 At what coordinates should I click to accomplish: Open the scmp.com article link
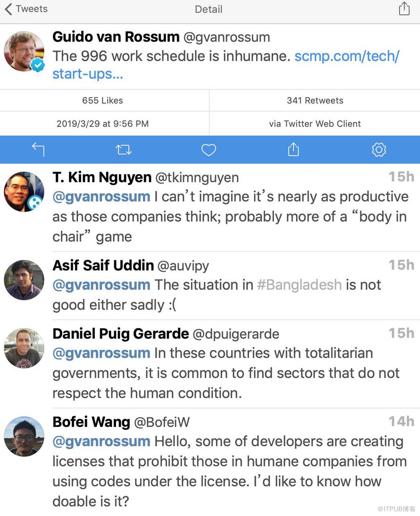point(346,56)
